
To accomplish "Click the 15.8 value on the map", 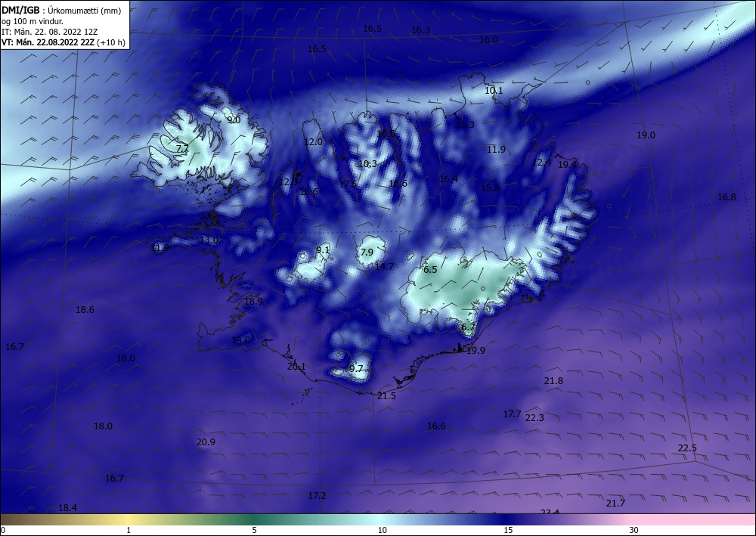I will 491,187.
